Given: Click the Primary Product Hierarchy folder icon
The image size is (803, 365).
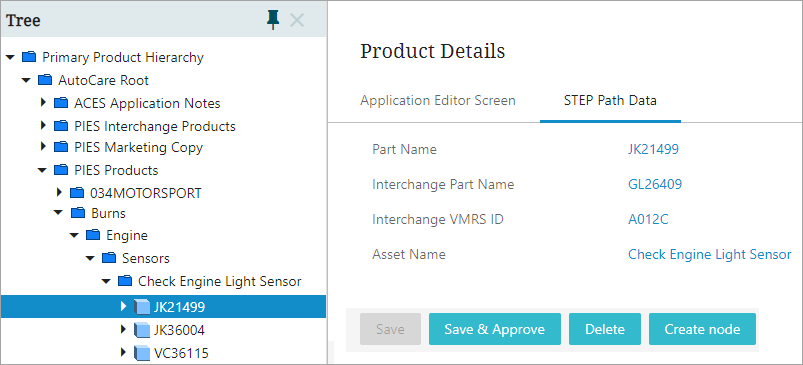Looking at the screenshot, I should [x=30, y=57].
